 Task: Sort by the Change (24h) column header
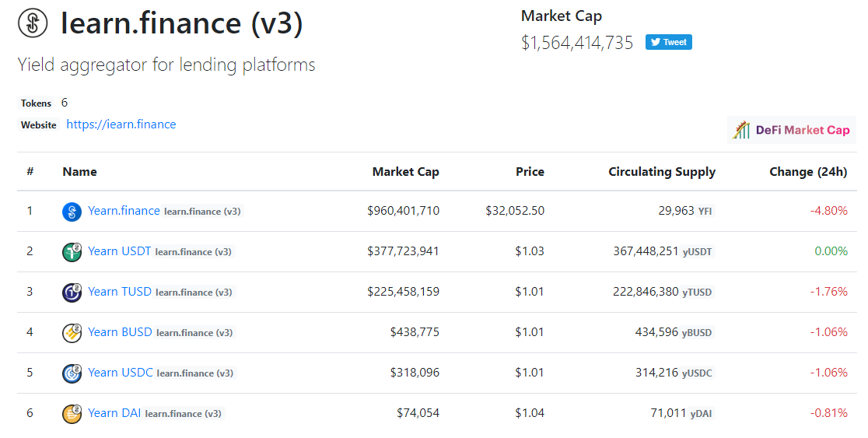coord(808,172)
